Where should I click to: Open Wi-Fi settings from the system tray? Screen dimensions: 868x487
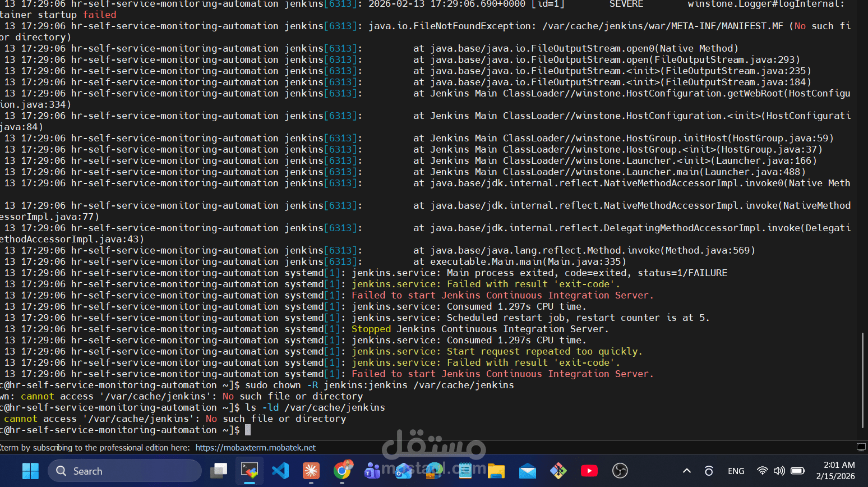[761, 471]
